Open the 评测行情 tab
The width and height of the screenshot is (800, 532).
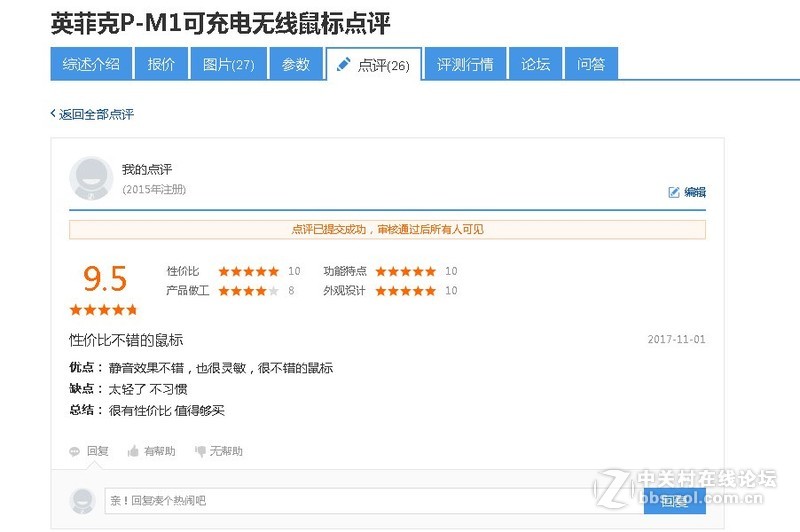465,64
